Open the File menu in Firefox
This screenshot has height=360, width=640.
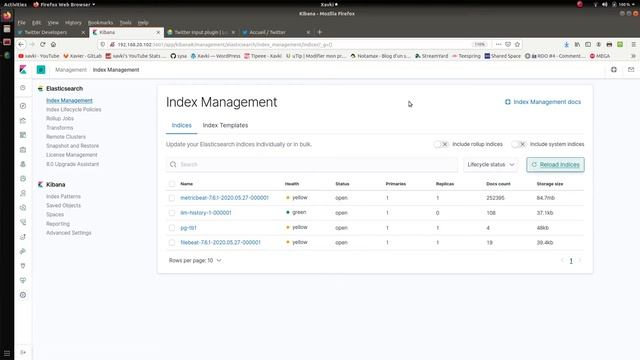(22, 22)
